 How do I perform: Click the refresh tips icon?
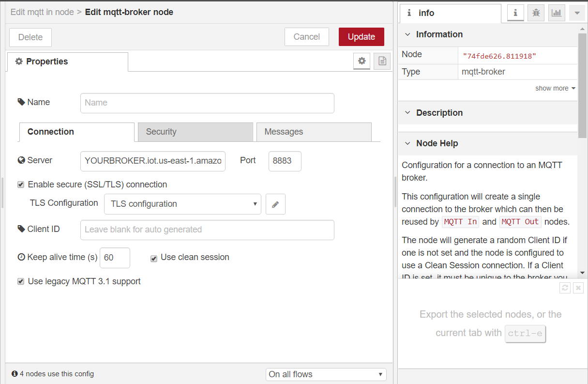pos(565,288)
